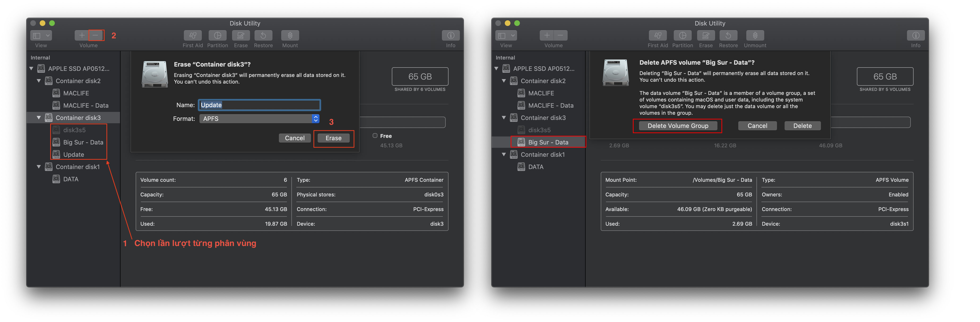The image size is (980, 322).
Task: Cancel the Big Sur - Data deletion
Action: pyautogui.click(x=757, y=125)
